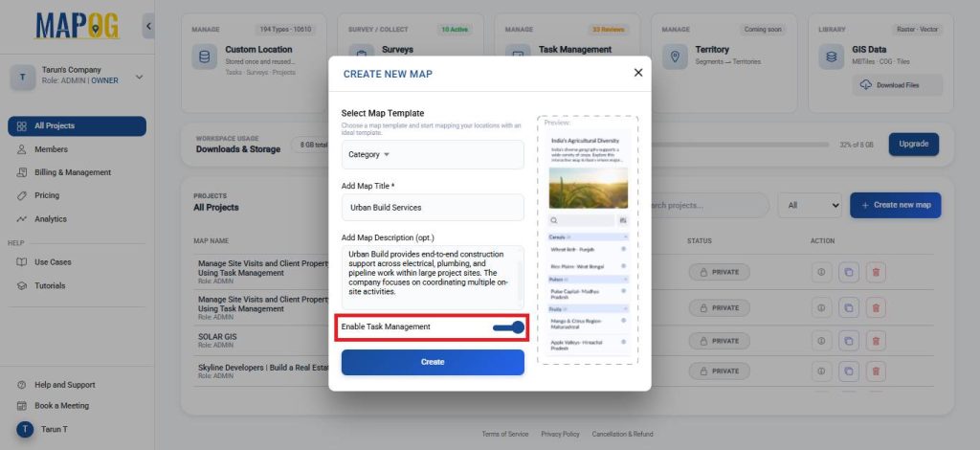This screenshot has width=980, height=450.
Task: Select All Projects in the sidebar
Action: 77,125
